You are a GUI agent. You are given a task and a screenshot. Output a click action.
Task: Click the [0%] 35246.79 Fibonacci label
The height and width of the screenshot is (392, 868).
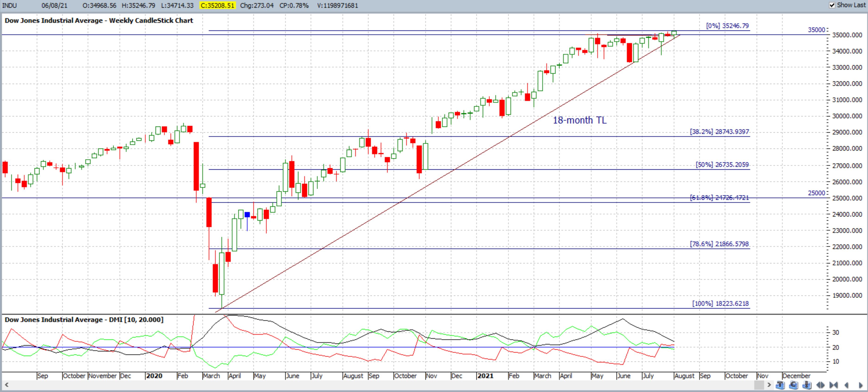(x=727, y=26)
